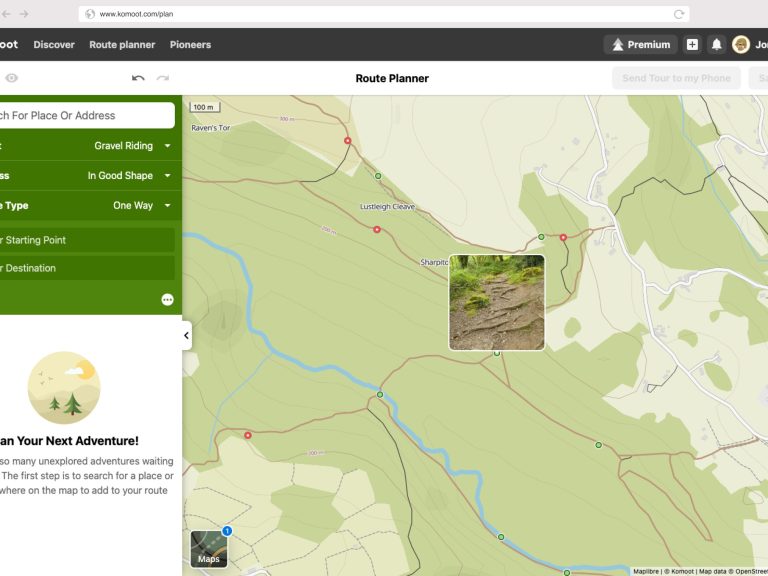
Task: Click green marker on lower right trail
Action: [x=599, y=445]
